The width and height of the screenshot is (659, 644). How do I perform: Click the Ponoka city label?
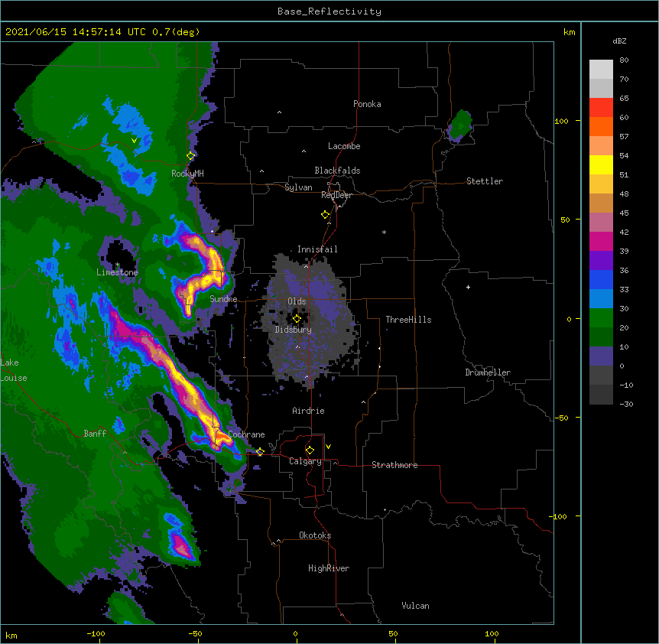point(367,104)
